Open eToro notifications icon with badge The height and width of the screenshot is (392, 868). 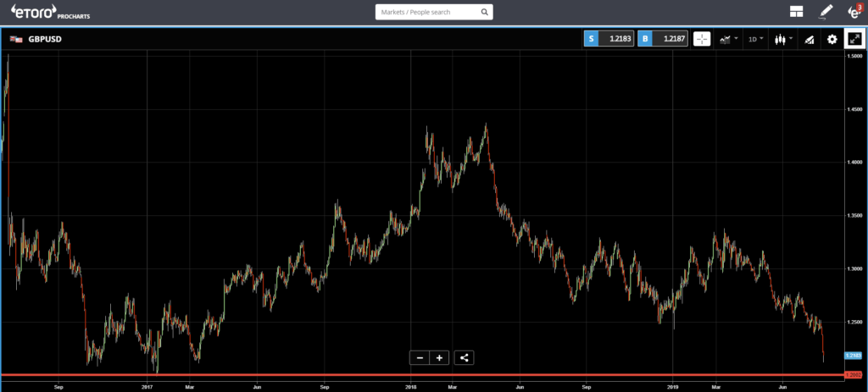tap(855, 11)
